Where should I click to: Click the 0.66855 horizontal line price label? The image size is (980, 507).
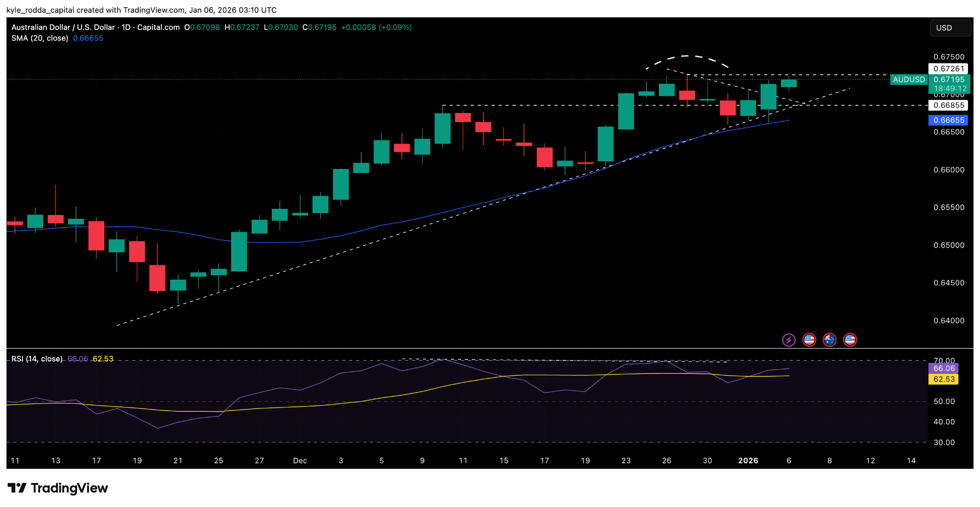(x=948, y=105)
